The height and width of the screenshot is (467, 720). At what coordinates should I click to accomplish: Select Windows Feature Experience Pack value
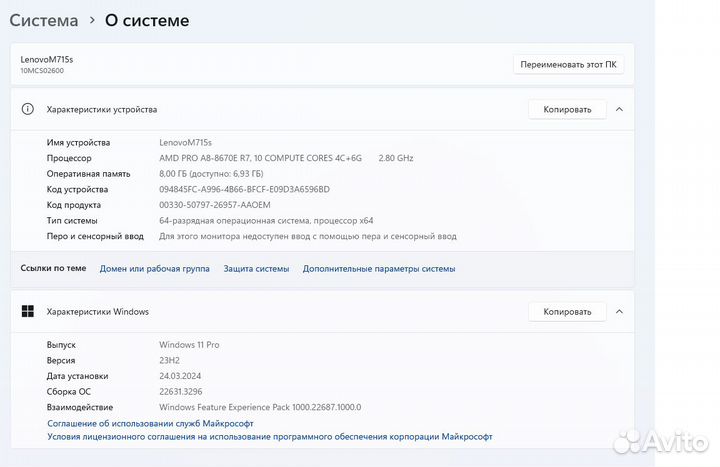[260, 407]
